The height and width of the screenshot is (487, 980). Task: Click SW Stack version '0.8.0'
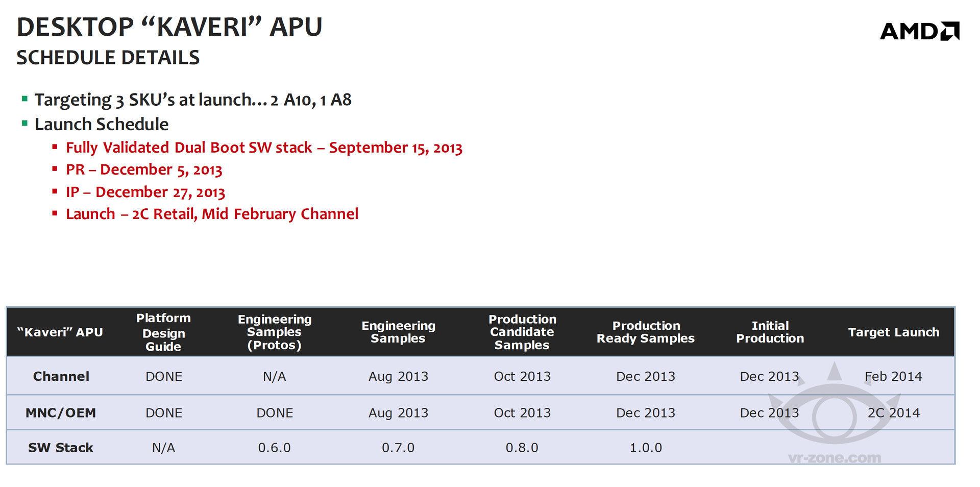coord(522,448)
